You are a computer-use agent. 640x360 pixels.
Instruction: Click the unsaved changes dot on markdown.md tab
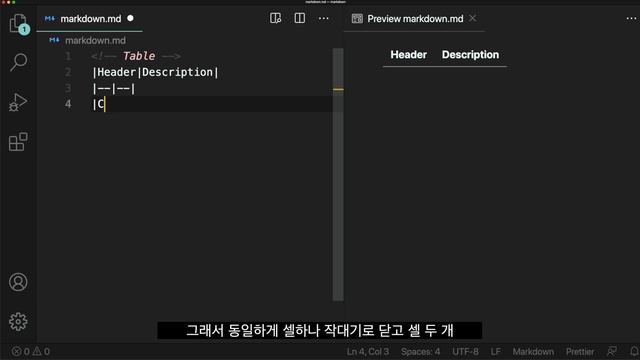click(130, 18)
